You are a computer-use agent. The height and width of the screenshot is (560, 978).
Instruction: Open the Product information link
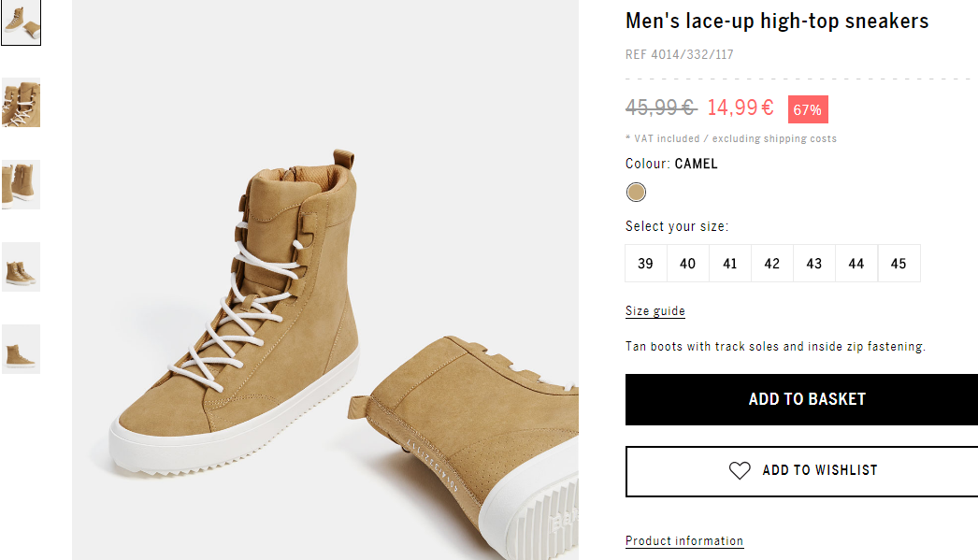[x=684, y=540]
